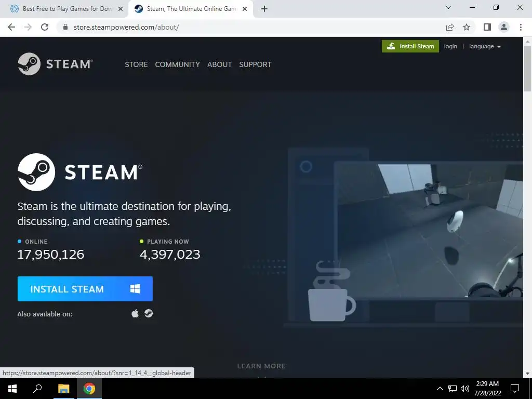Open a new browser tab
The image size is (532, 399).
(x=264, y=9)
